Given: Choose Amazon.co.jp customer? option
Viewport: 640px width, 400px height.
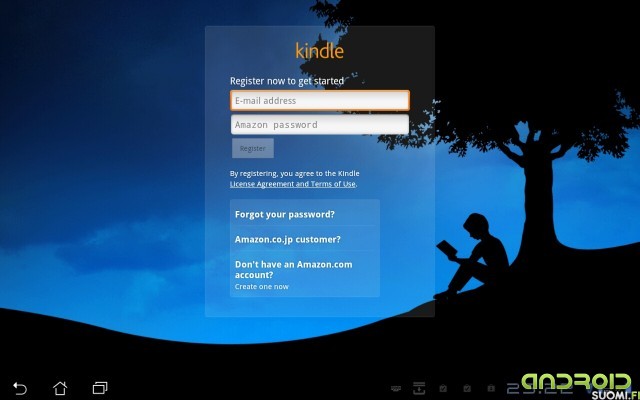Looking at the screenshot, I should pos(287,239).
